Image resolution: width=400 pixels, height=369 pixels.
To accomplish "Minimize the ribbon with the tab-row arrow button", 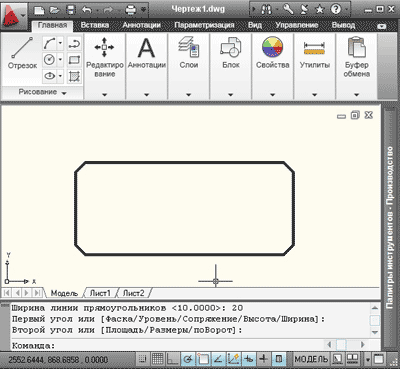I will 382,26.
